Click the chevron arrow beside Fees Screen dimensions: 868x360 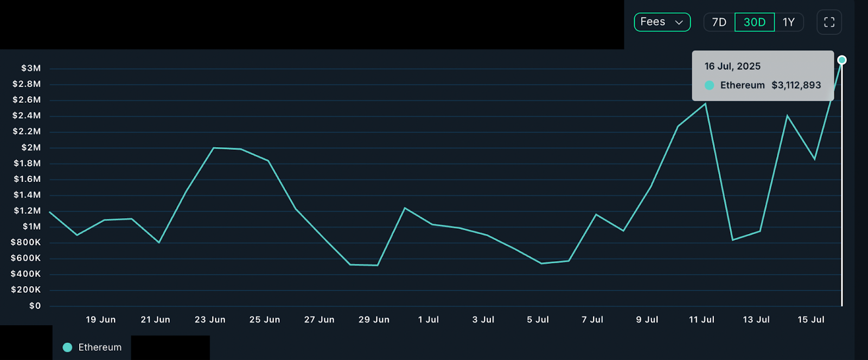pos(679,23)
